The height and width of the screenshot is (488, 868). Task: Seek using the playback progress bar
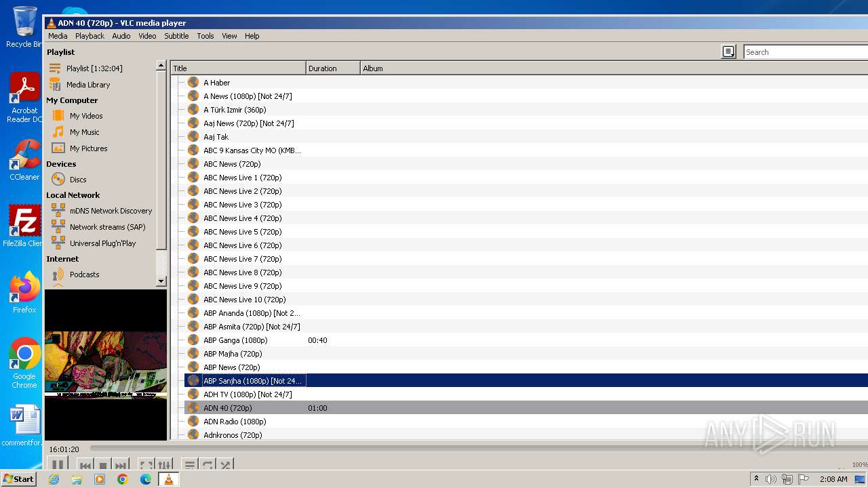pos(478,449)
